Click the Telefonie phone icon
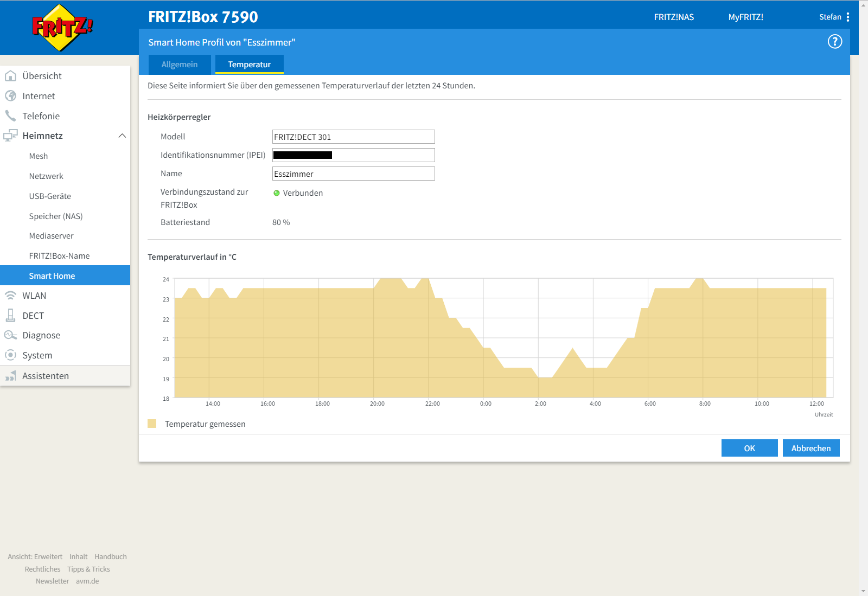 (x=10, y=116)
